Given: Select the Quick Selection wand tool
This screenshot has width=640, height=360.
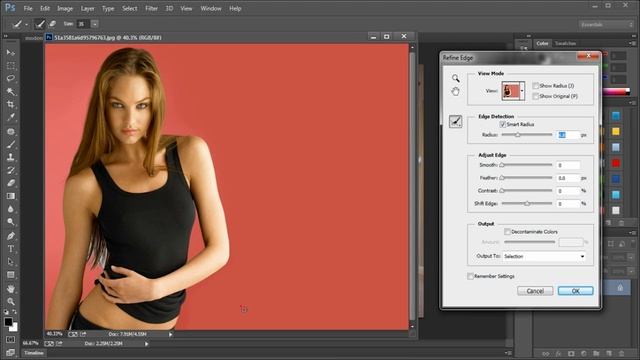Looking at the screenshot, I should [11, 91].
